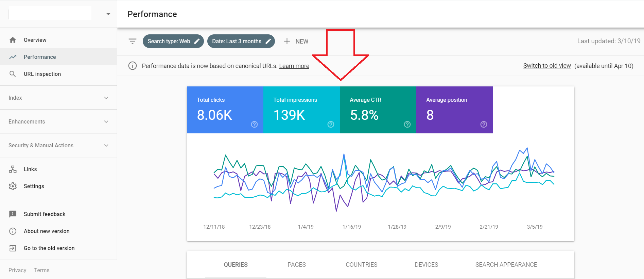
Task: Switch to the Countries tab
Action: tap(361, 265)
